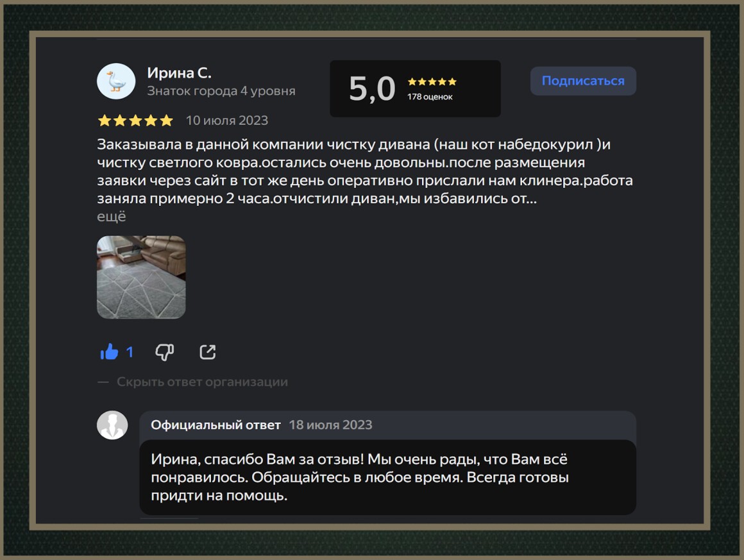Click the 178 оценок ratings count
Screen dimensions: 744x560
[430, 97]
